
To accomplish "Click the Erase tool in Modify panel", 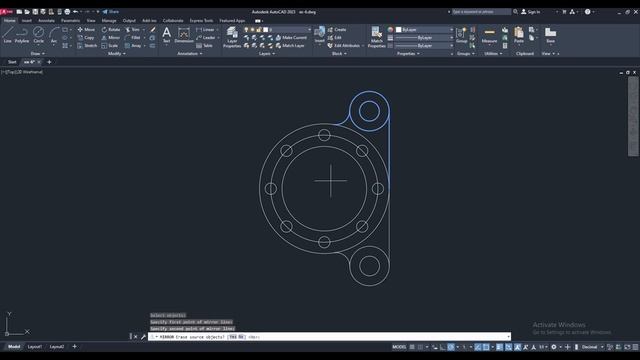I will click(153, 29).
